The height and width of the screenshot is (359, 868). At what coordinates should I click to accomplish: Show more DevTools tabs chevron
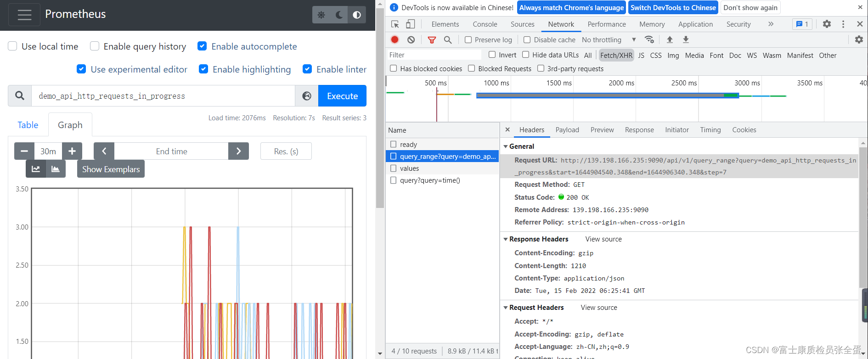771,24
